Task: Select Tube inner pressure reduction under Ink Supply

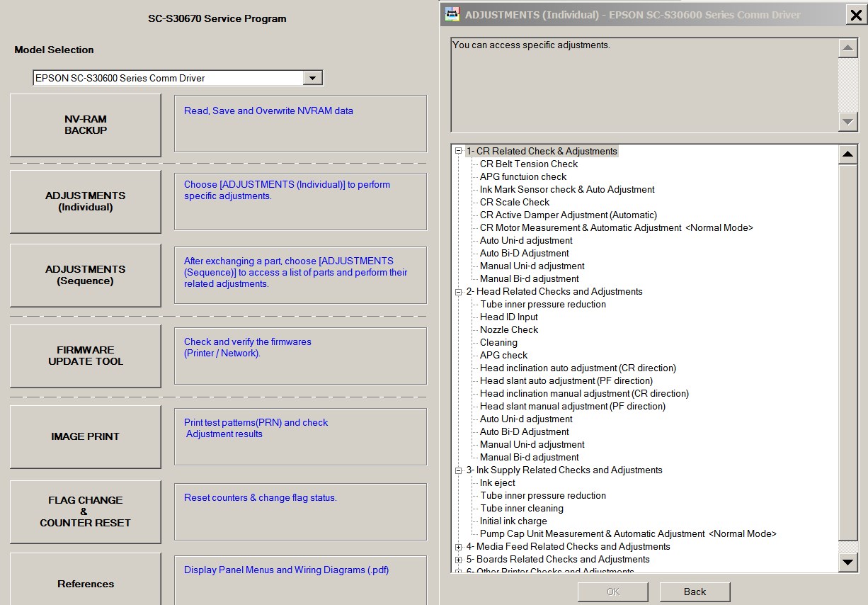Action: coord(543,495)
